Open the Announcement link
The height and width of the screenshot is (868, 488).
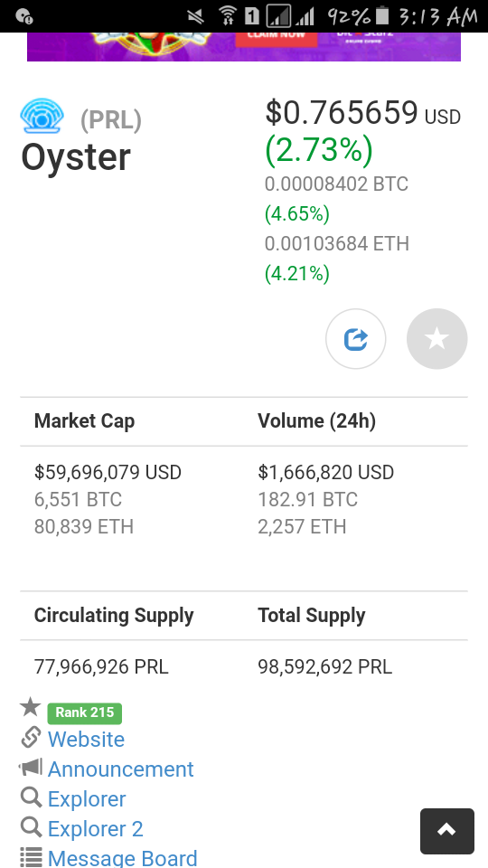120,769
